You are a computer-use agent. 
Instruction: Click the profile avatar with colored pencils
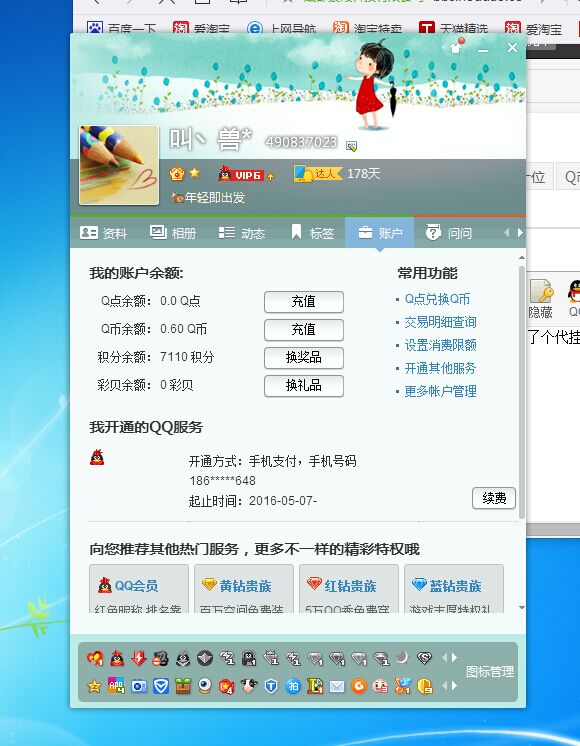click(119, 165)
